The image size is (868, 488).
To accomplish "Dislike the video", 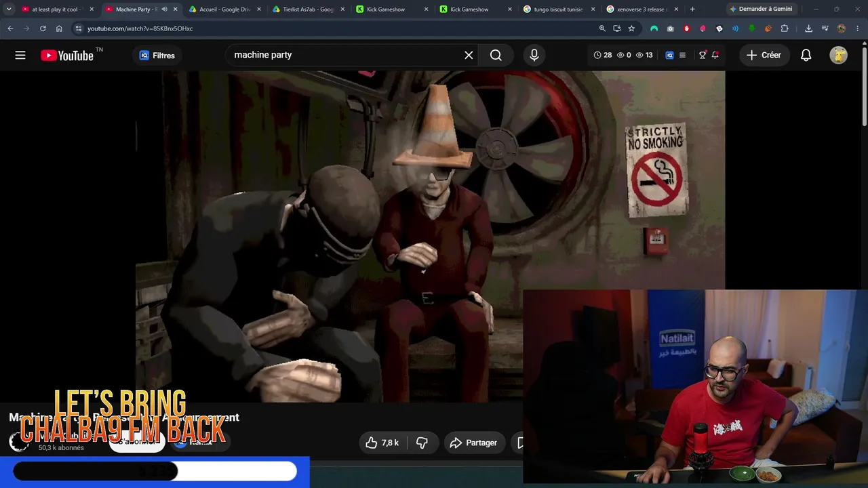I will tap(422, 443).
